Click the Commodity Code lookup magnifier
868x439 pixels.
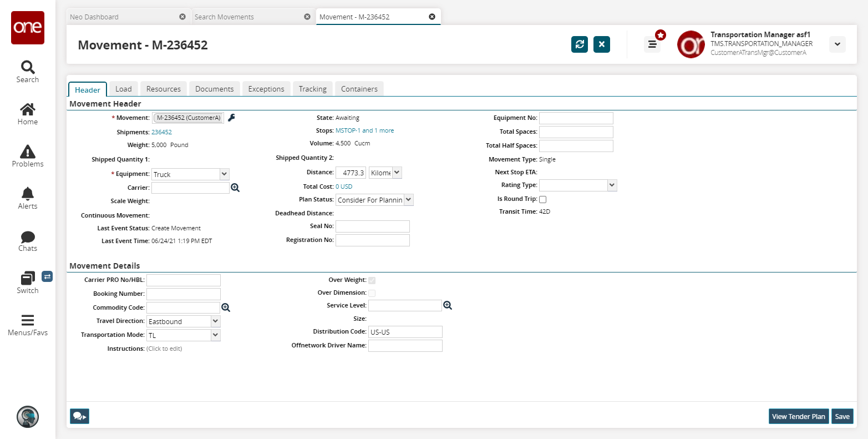226,307
